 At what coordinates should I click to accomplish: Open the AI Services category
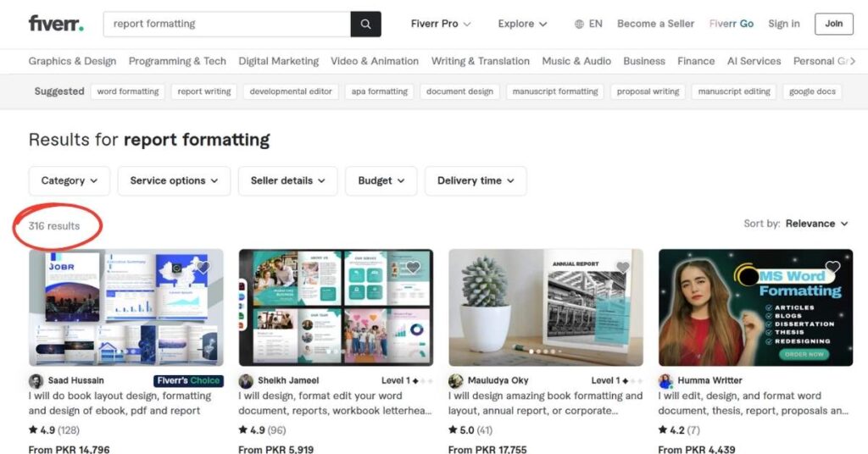pos(754,61)
